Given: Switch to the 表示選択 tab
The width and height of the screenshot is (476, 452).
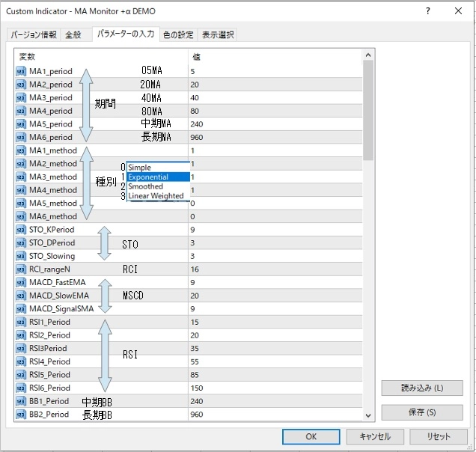Looking at the screenshot, I should [x=218, y=35].
